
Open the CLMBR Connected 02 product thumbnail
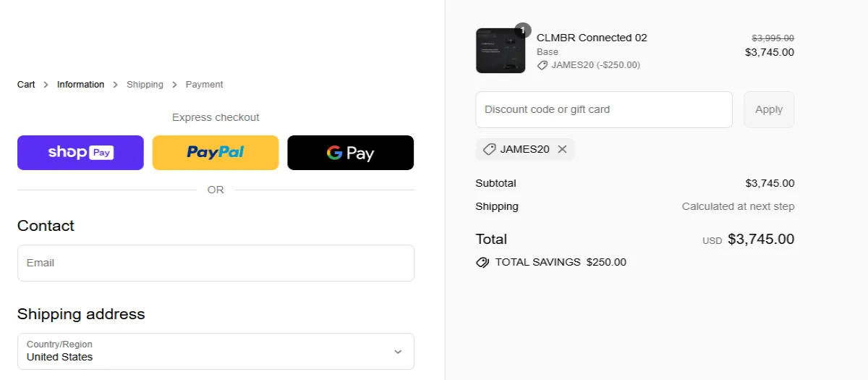pos(501,51)
